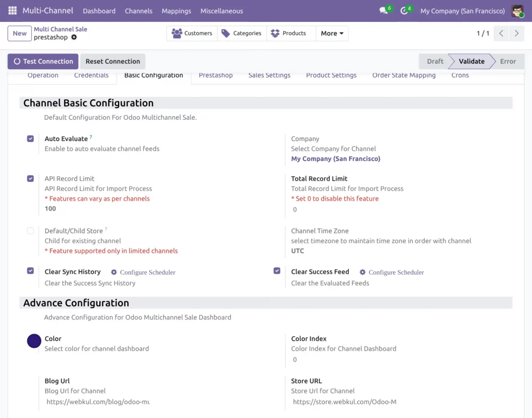
Task: Open the Customers smart button
Action: [x=192, y=33]
